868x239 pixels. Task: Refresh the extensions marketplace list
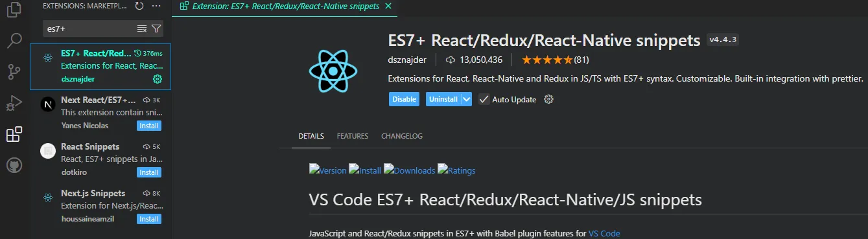pyautogui.click(x=139, y=6)
